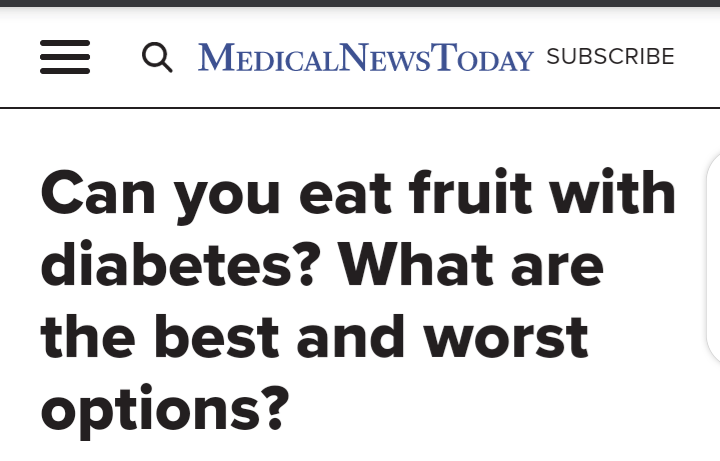Open the hamburger navigation menu
Image resolution: width=720 pixels, height=461 pixels.
click(65, 57)
